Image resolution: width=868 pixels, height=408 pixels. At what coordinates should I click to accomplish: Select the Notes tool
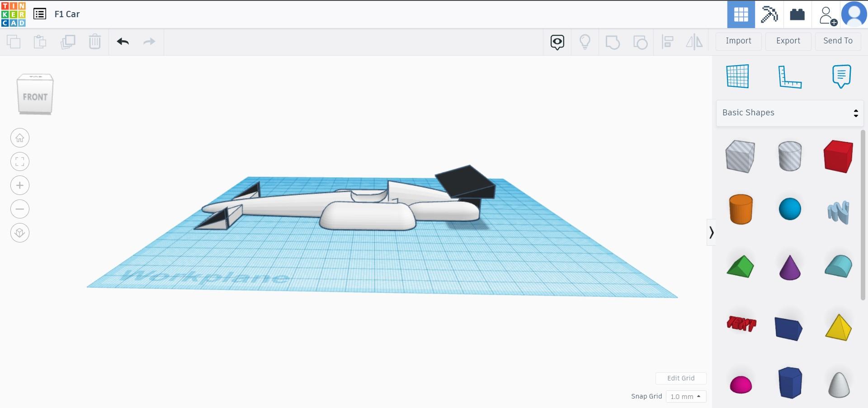pos(841,76)
